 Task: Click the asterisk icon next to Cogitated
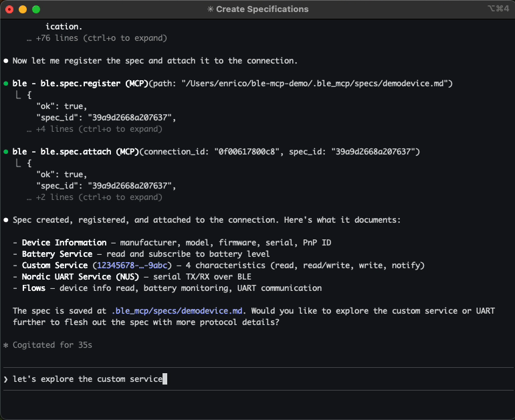pyautogui.click(x=6, y=345)
